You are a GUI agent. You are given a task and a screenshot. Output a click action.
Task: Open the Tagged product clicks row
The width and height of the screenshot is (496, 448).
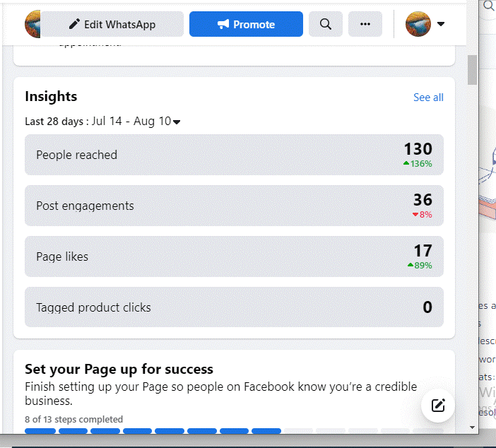pyautogui.click(x=234, y=307)
